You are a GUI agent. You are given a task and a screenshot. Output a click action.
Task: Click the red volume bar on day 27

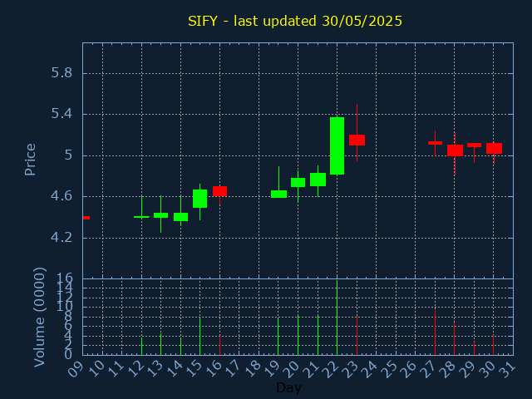(x=435, y=332)
